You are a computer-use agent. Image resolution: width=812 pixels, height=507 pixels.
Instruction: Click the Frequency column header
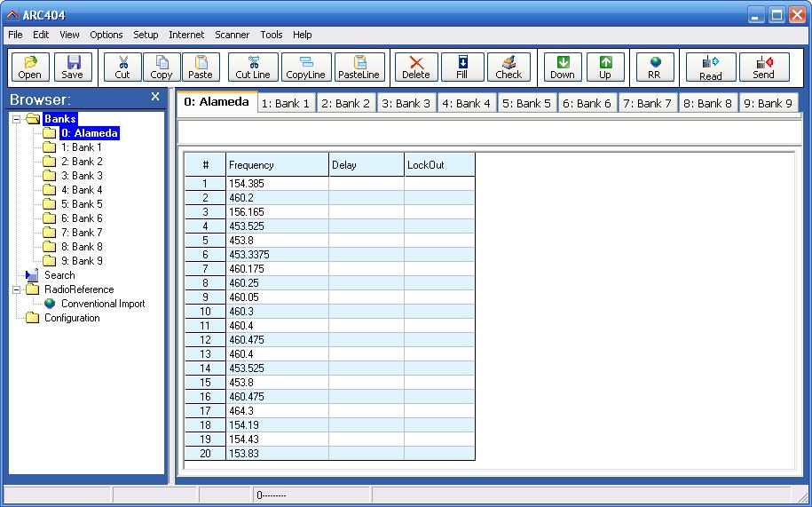(277, 165)
